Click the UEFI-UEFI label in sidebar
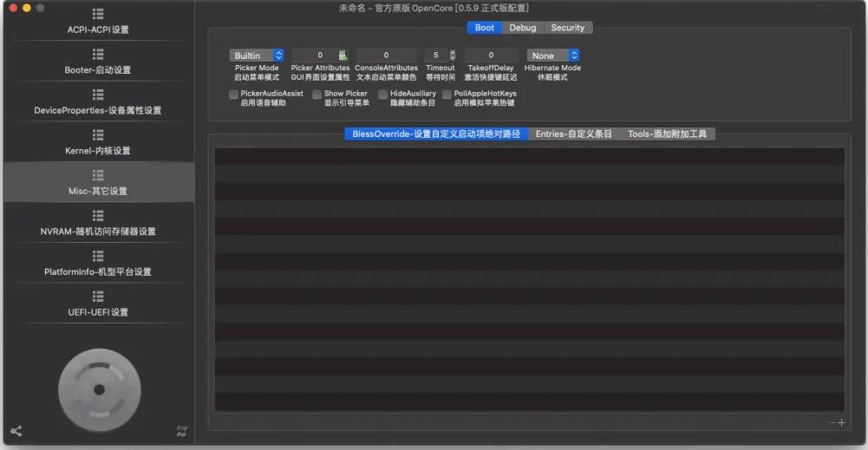Image resolution: width=868 pixels, height=450 pixels. click(98, 313)
